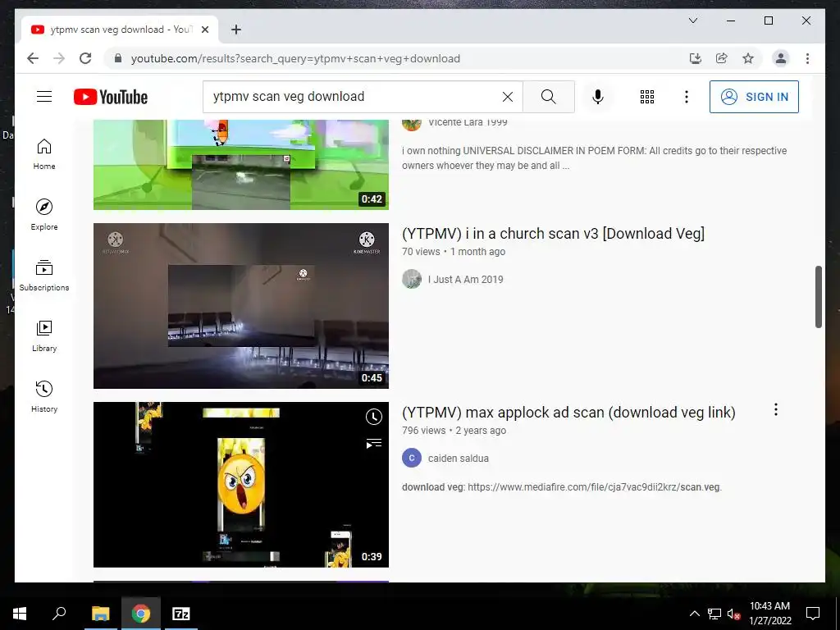Click the page vertical scrollbar thumb
The height and width of the screenshot is (630, 840).
tap(818, 296)
